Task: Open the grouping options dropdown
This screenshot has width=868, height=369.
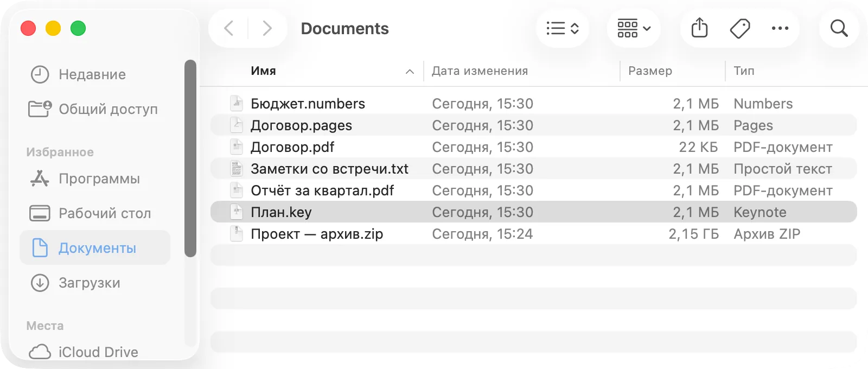Action: tap(634, 28)
